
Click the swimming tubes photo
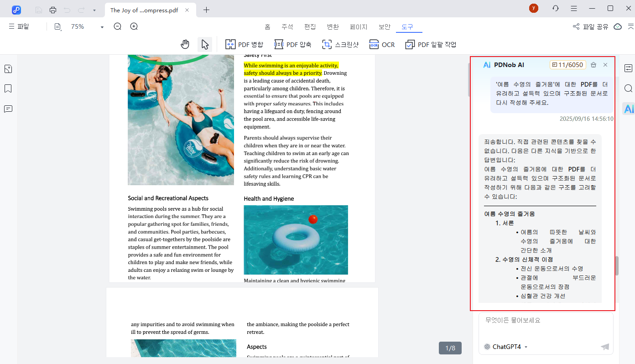point(181,120)
